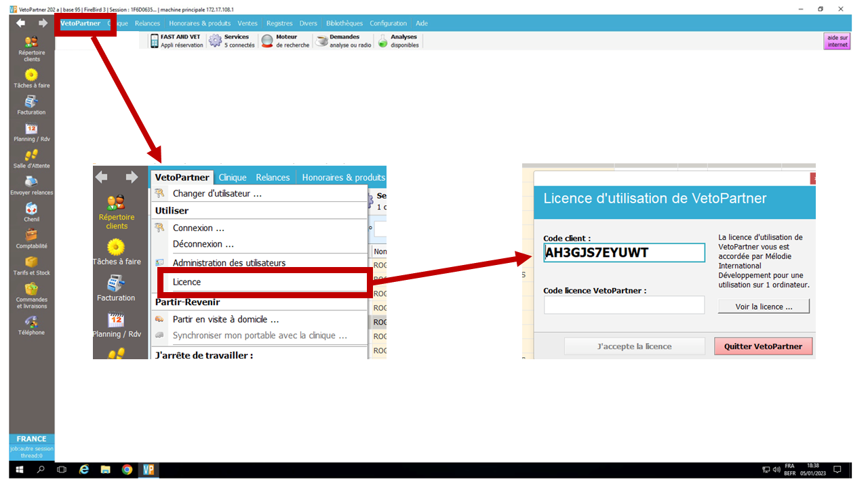This screenshot has height=488, width=868.
Task: Open the Registres menu
Action: tap(279, 23)
